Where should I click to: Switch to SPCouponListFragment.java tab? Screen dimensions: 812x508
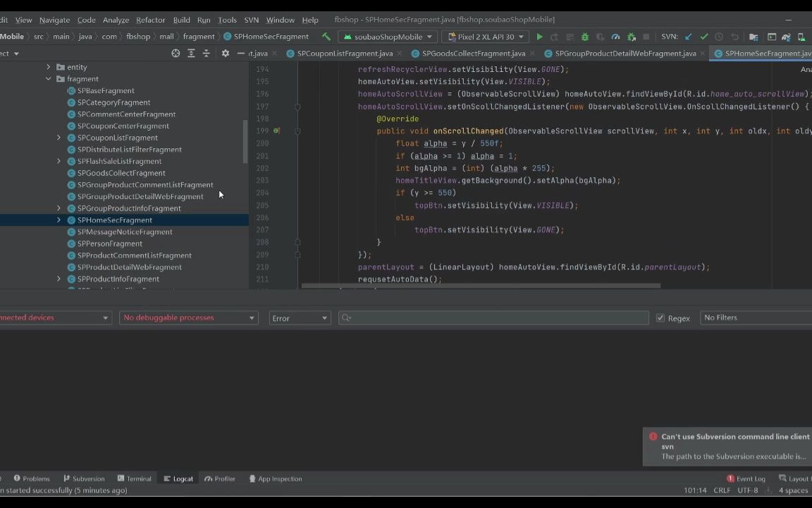click(345, 54)
